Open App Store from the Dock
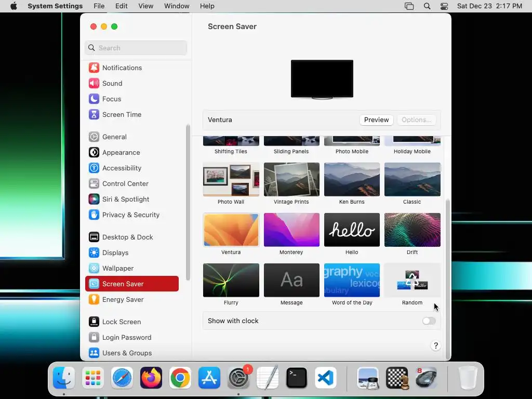 (x=209, y=378)
